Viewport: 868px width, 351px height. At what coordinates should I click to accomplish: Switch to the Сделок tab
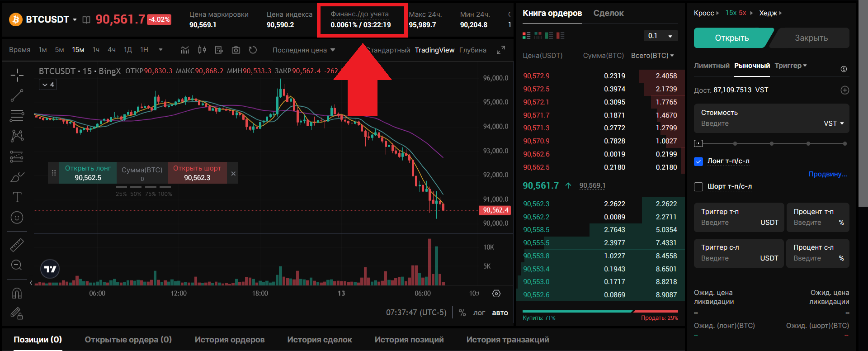click(x=609, y=13)
